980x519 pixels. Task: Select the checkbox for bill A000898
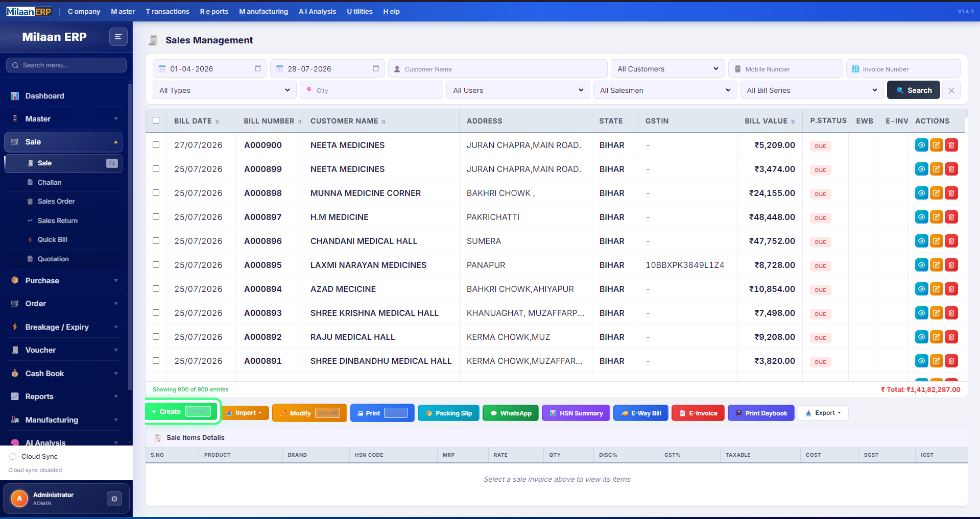[x=156, y=193]
